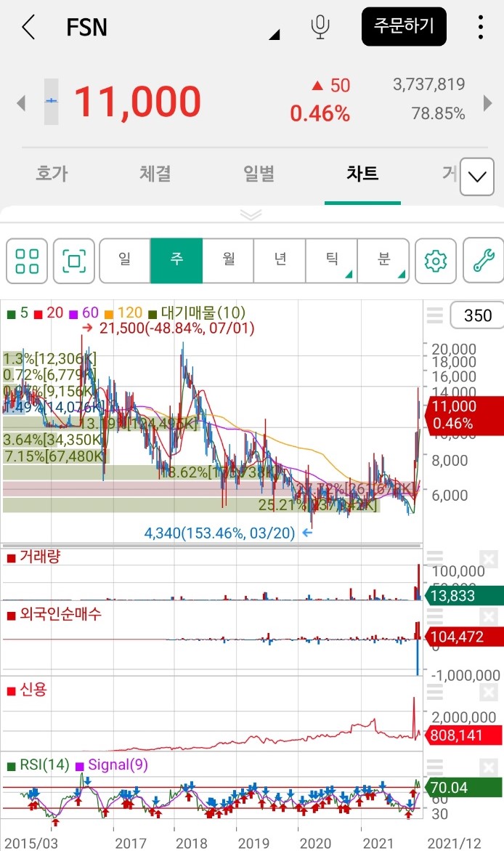The image size is (504, 851).
Task: Tap the 주문하기 order button
Action: 405,26
